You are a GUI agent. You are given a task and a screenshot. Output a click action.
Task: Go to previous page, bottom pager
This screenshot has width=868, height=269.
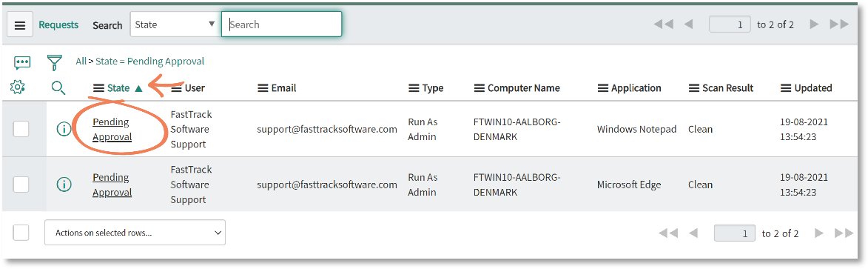coord(693,233)
